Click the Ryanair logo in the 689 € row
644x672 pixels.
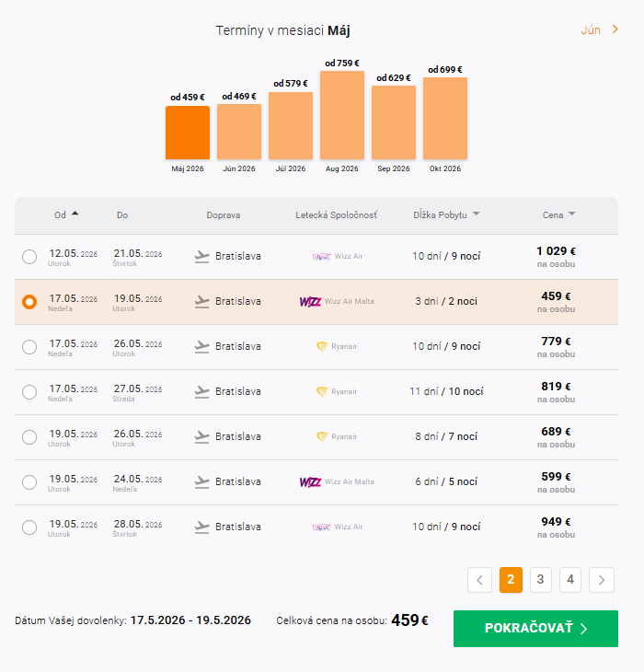[322, 436]
